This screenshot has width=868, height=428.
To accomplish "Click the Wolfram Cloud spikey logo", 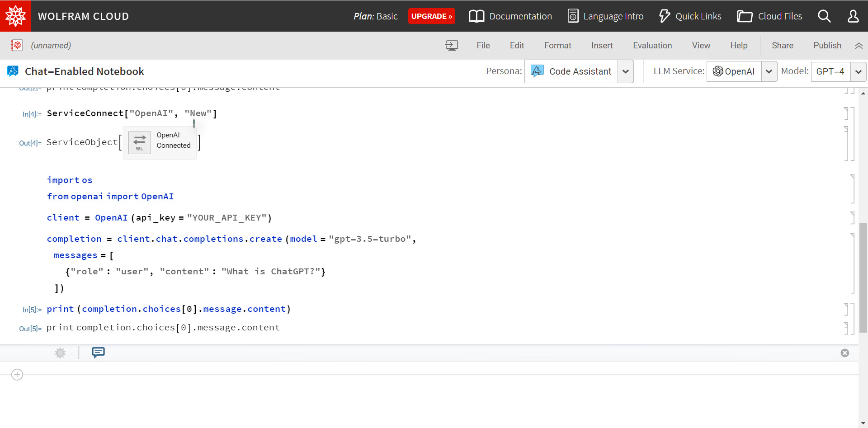I will [x=15, y=16].
